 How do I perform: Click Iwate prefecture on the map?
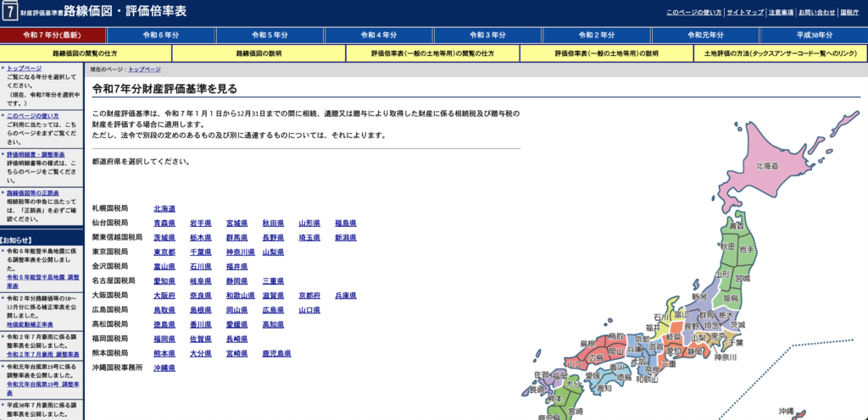coord(747,250)
